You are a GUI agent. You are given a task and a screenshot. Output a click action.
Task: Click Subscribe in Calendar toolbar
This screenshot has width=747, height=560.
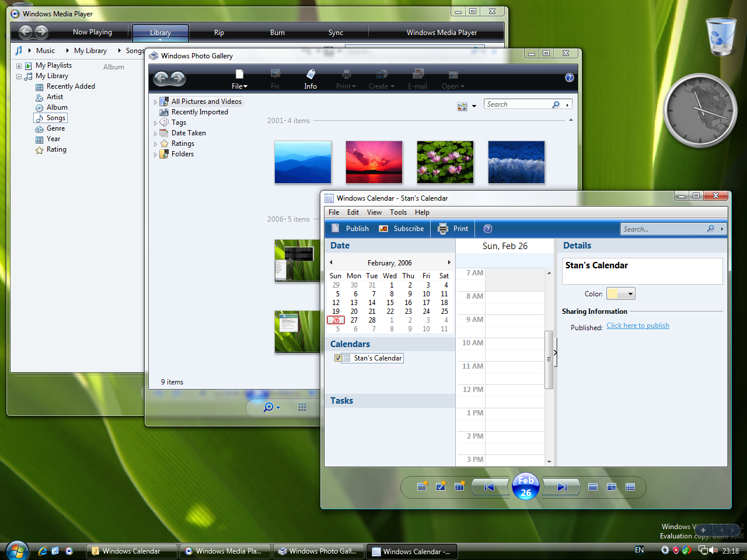click(x=402, y=229)
